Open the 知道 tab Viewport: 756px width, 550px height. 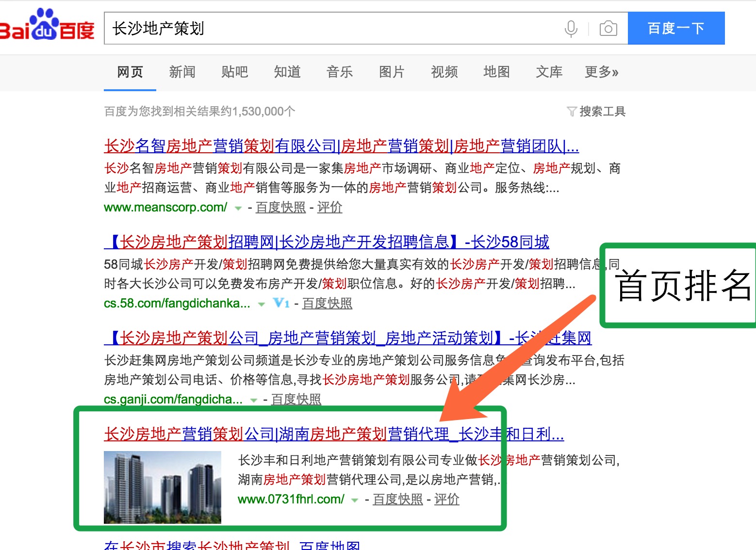(287, 72)
